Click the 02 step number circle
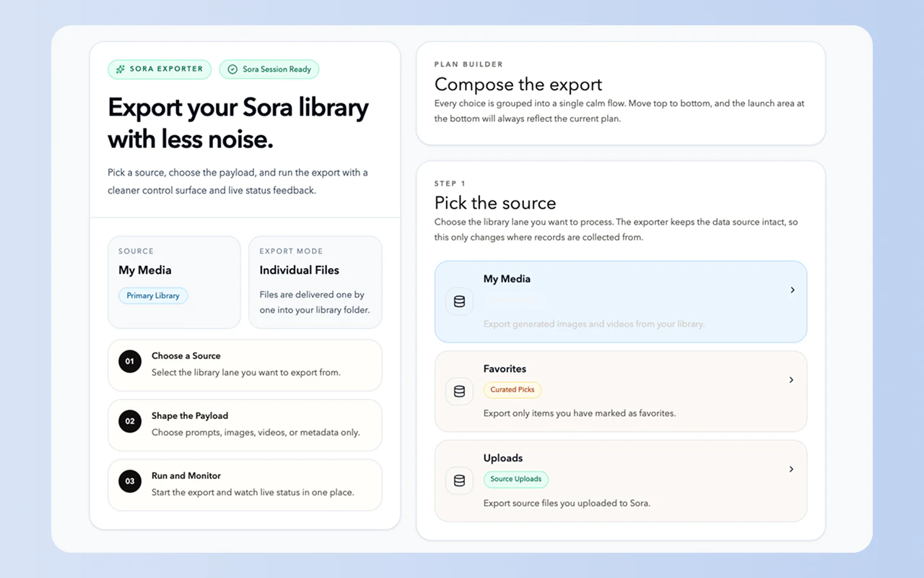Image resolution: width=924 pixels, height=578 pixels. (x=130, y=421)
